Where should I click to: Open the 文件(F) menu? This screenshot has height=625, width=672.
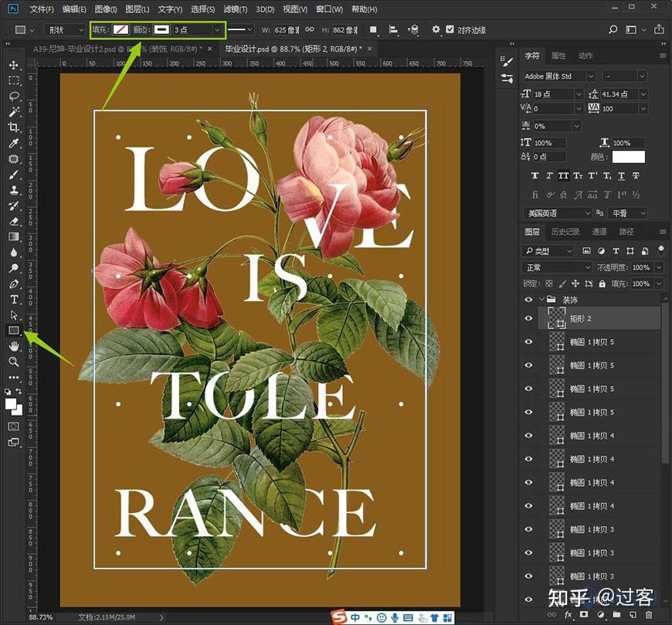pos(42,9)
